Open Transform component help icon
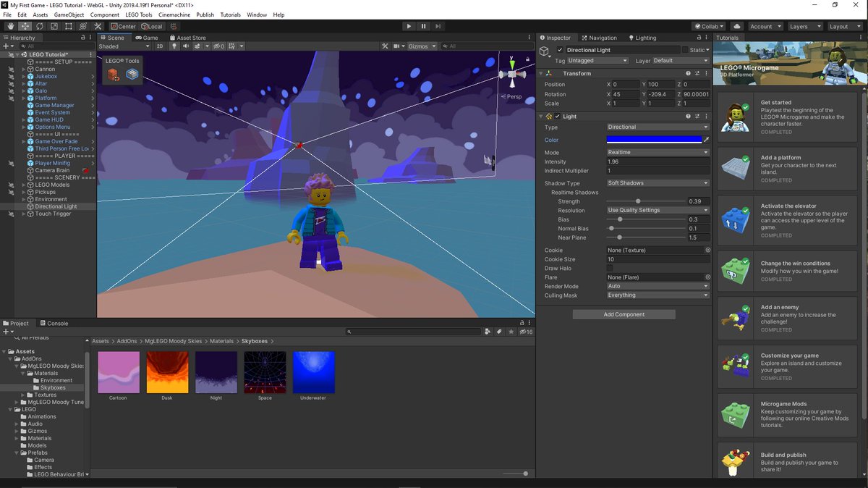 [688, 73]
